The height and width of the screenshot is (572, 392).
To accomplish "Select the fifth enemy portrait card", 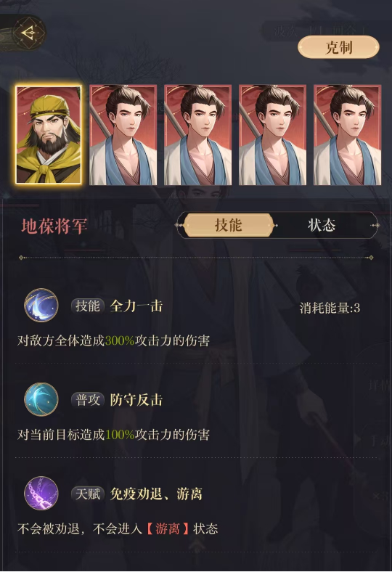I will click(348, 134).
